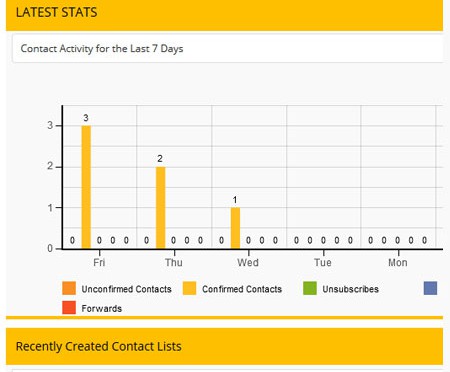Click the Wed axis label
The height and width of the screenshot is (372, 450).
click(248, 262)
